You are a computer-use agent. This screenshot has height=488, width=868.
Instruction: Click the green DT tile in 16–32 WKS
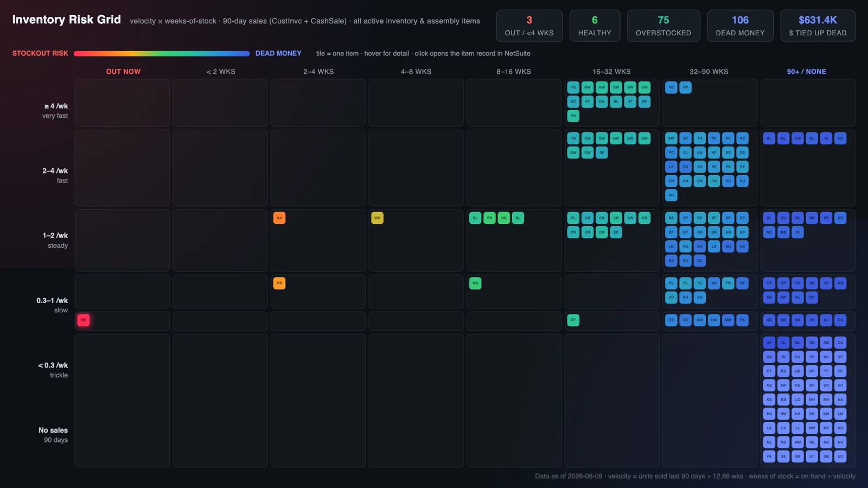click(x=573, y=320)
